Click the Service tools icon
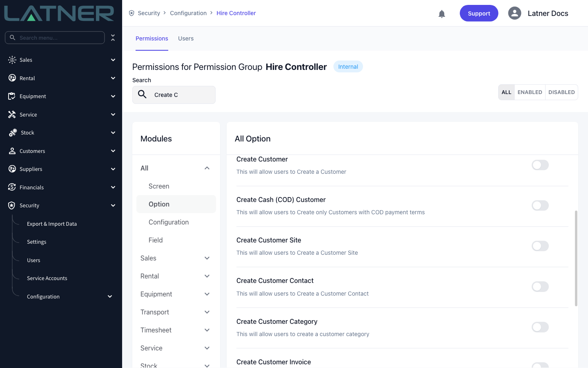The image size is (588, 368). (x=12, y=114)
